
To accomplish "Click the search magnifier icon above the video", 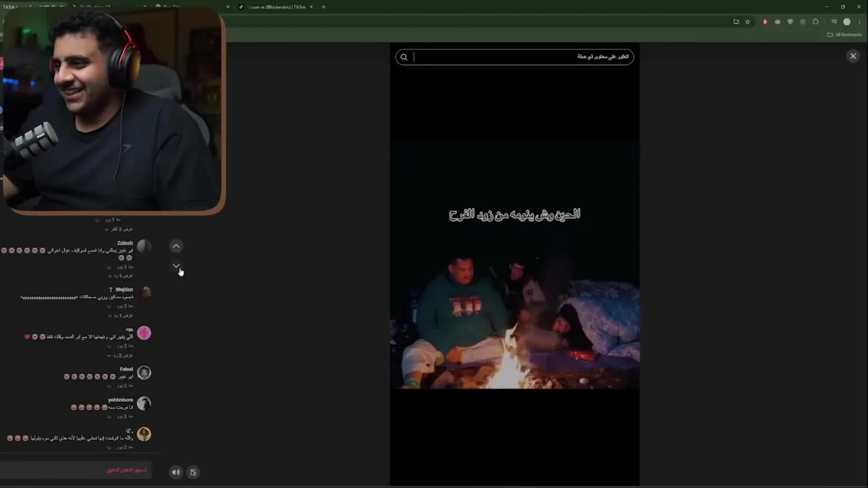I will pos(403,57).
